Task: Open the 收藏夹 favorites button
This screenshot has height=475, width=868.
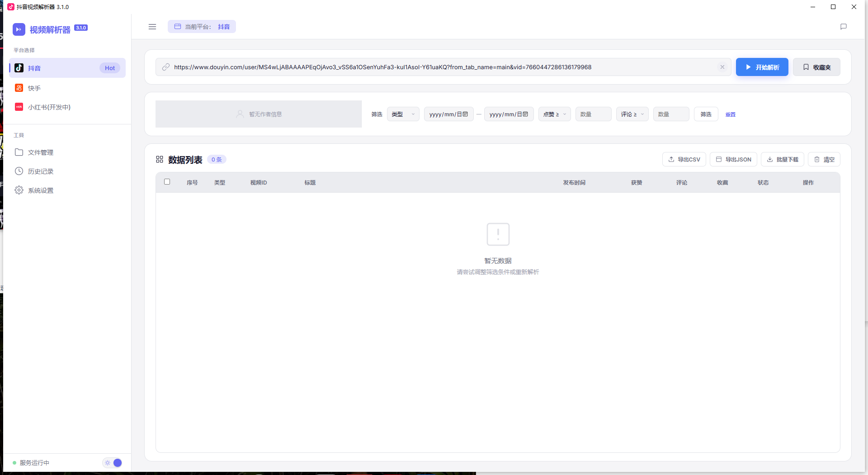Action: (x=816, y=67)
